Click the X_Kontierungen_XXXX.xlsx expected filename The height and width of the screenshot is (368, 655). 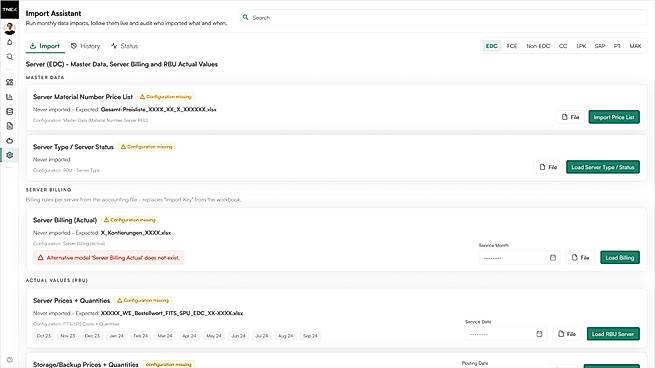[136, 233]
